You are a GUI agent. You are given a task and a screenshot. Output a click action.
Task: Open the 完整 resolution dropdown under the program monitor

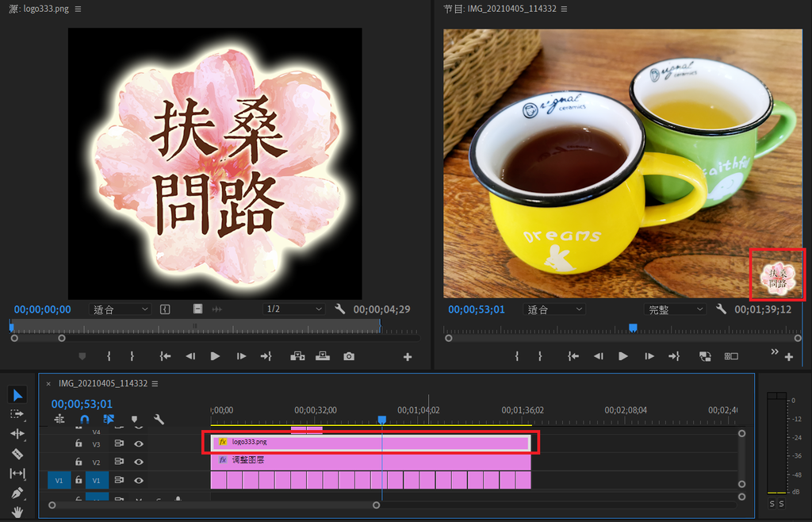675,309
